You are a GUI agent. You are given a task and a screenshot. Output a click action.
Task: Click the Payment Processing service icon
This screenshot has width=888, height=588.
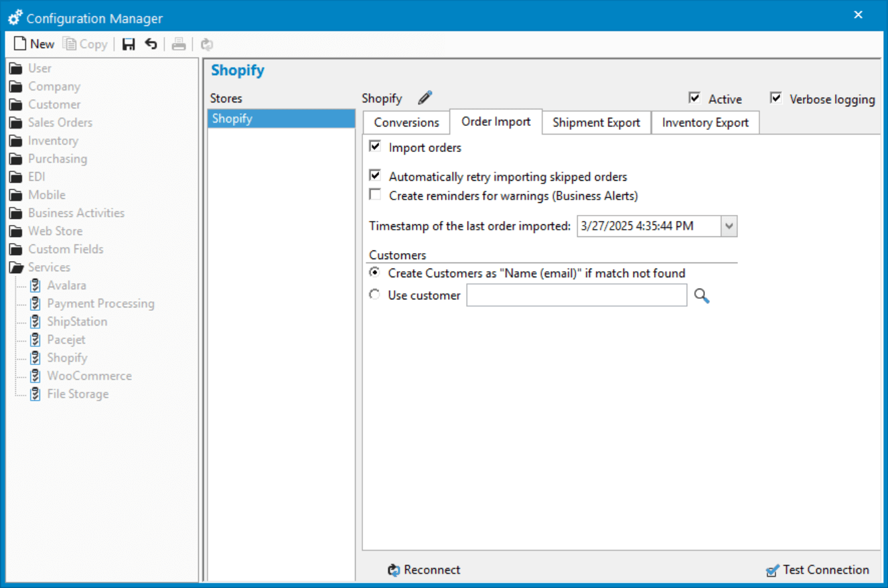click(35, 303)
